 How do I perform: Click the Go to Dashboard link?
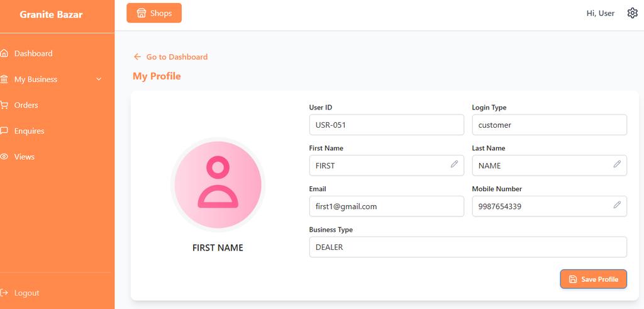click(x=177, y=57)
